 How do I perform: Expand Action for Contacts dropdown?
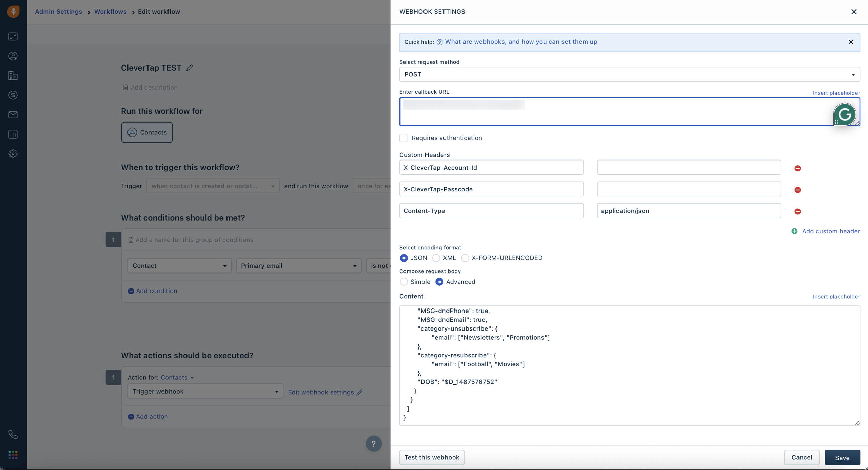(177, 377)
